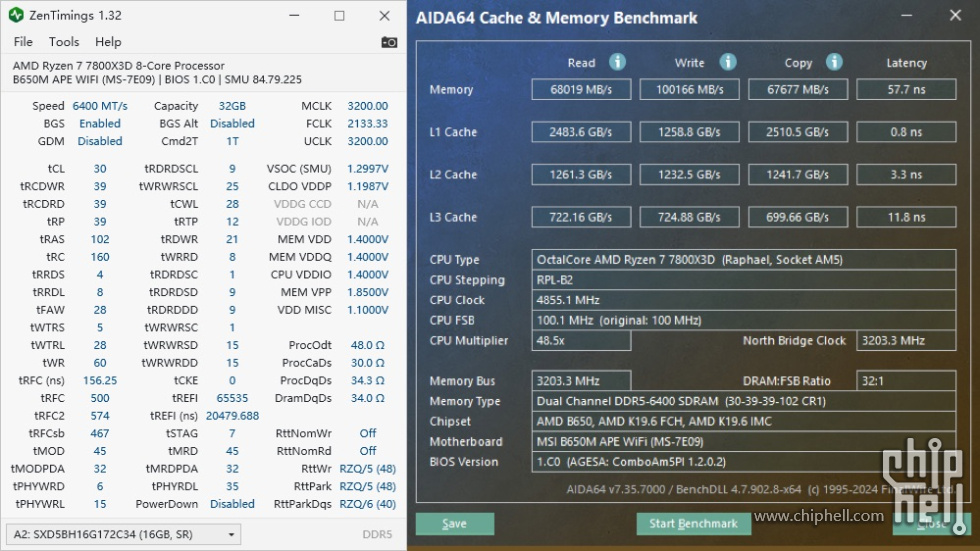
Task: Close the AIDA64 benchmark window
Action: tap(955, 15)
